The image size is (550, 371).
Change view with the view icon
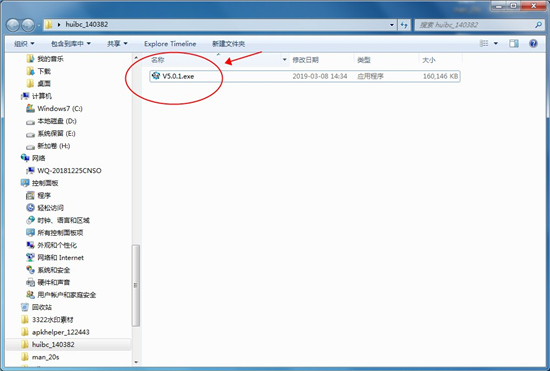pyautogui.click(x=484, y=43)
